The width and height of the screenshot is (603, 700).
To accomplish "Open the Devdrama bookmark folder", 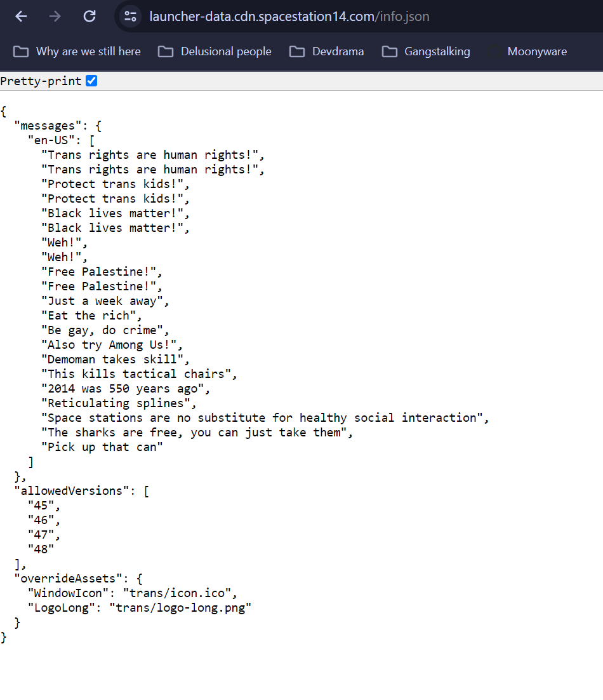I will (326, 51).
